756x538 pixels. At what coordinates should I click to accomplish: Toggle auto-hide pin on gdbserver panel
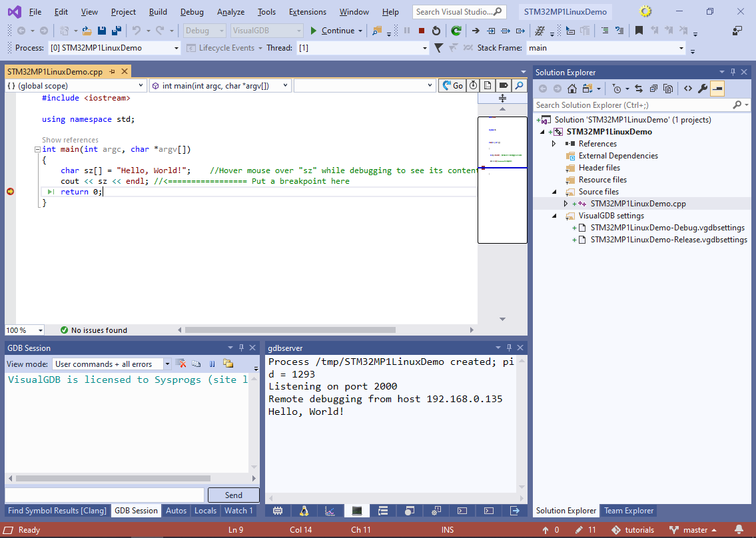[x=509, y=348]
